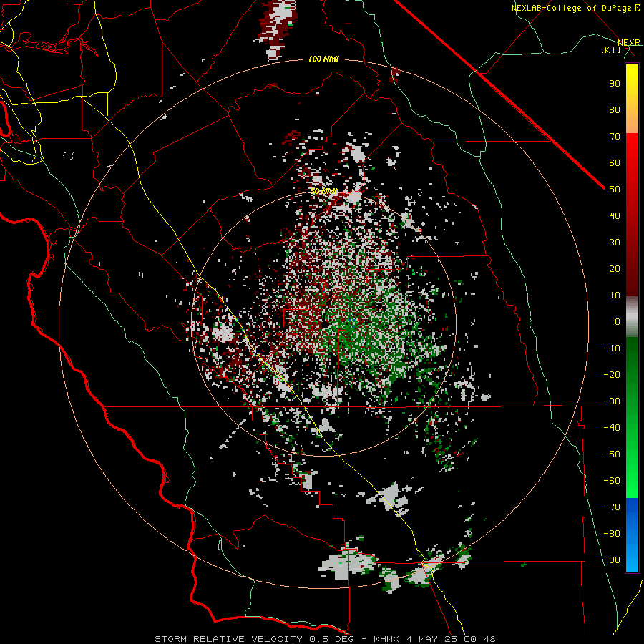
Task: Click the -90 value on velocity scale
Action: [x=612, y=560]
